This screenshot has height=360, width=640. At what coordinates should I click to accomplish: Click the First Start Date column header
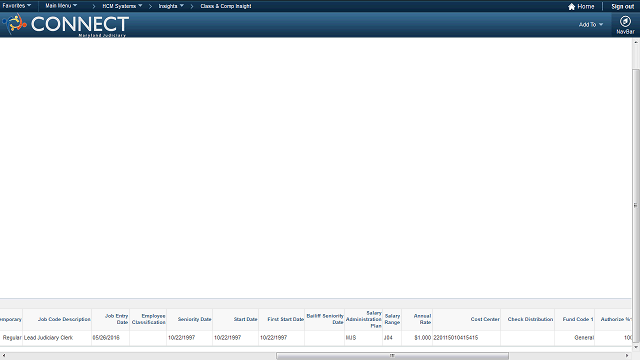click(x=285, y=319)
